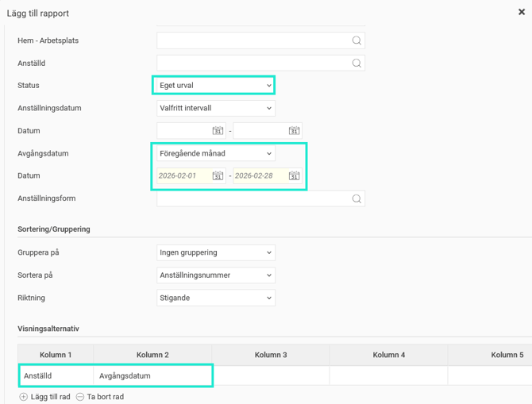Click the minus icon for Ta bort rad
The width and height of the screenshot is (532, 404).
[x=79, y=397]
